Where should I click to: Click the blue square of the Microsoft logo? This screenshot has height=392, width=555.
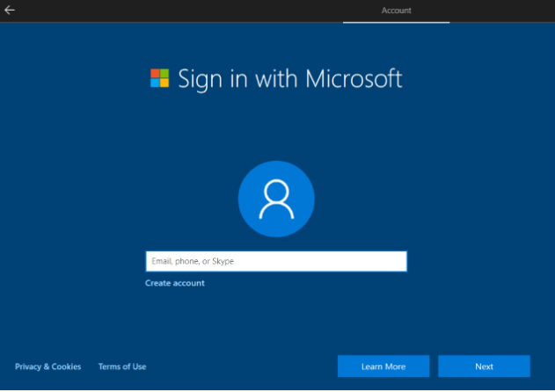click(155, 83)
